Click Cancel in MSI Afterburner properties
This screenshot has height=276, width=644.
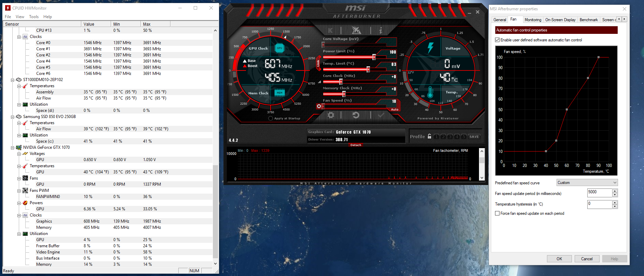[587, 259]
